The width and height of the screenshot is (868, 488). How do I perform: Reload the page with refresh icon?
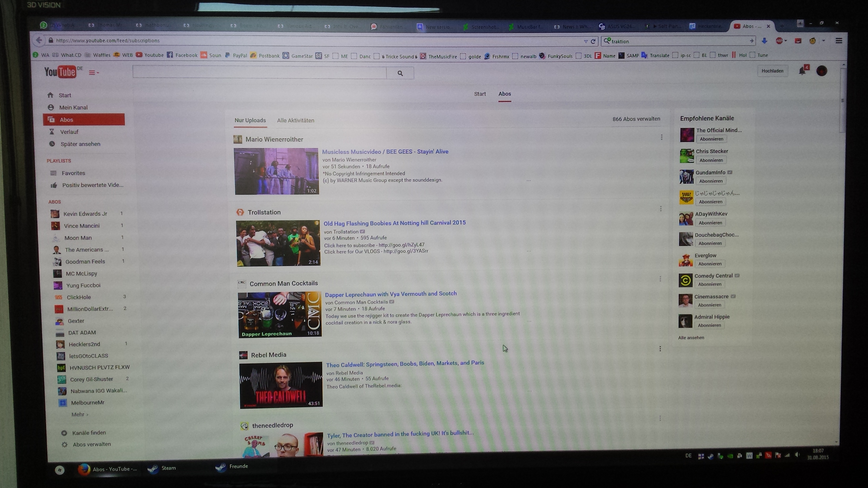(x=593, y=41)
